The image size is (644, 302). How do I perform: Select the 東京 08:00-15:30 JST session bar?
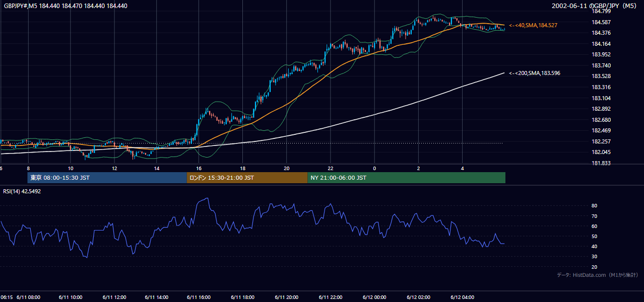coord(107,178)
